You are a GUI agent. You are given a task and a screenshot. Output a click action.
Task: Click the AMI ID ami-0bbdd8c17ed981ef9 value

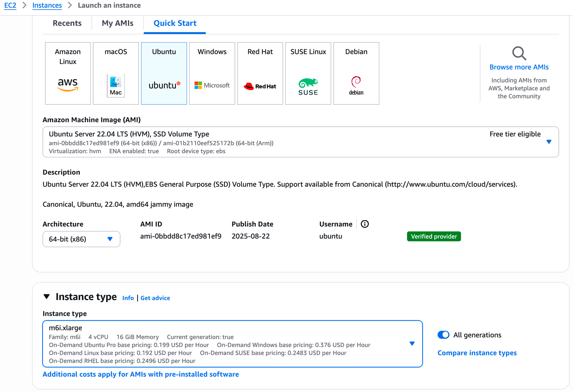[181, 236]
